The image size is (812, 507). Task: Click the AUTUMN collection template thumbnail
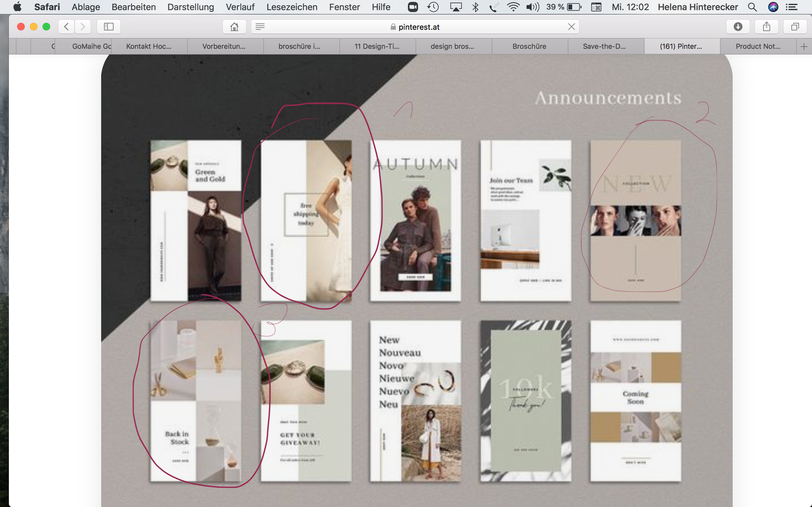tap(416, 221)
